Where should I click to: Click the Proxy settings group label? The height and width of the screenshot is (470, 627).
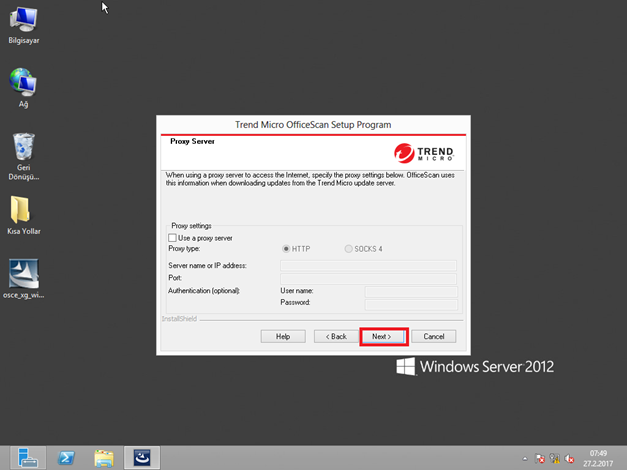(x=191, y=226)
